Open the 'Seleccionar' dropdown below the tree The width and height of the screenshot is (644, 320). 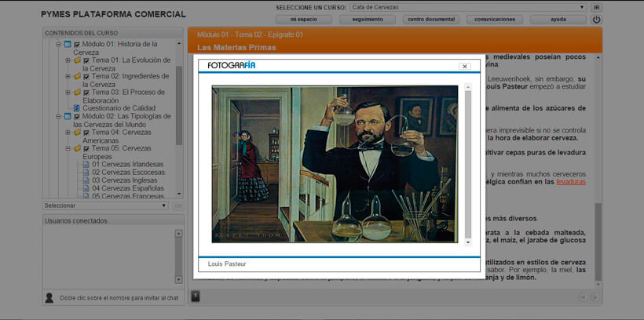pyautogui.click(x=105, y=205)
